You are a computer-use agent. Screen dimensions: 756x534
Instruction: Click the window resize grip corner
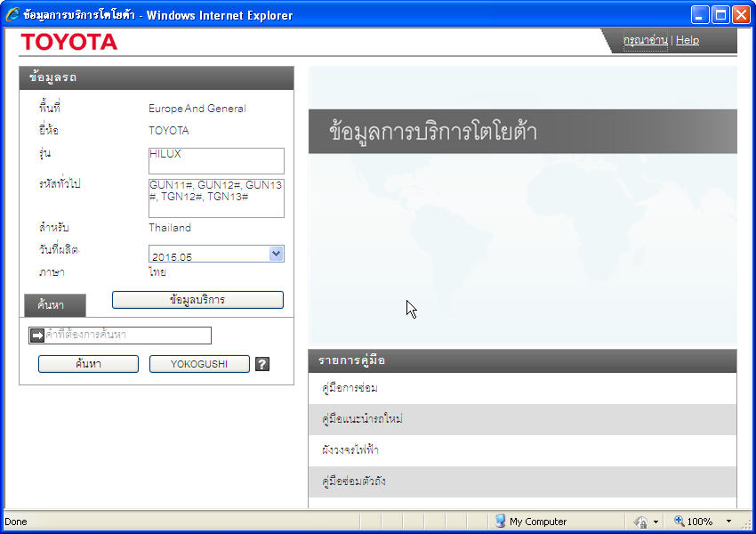click(x=748, y=525)
